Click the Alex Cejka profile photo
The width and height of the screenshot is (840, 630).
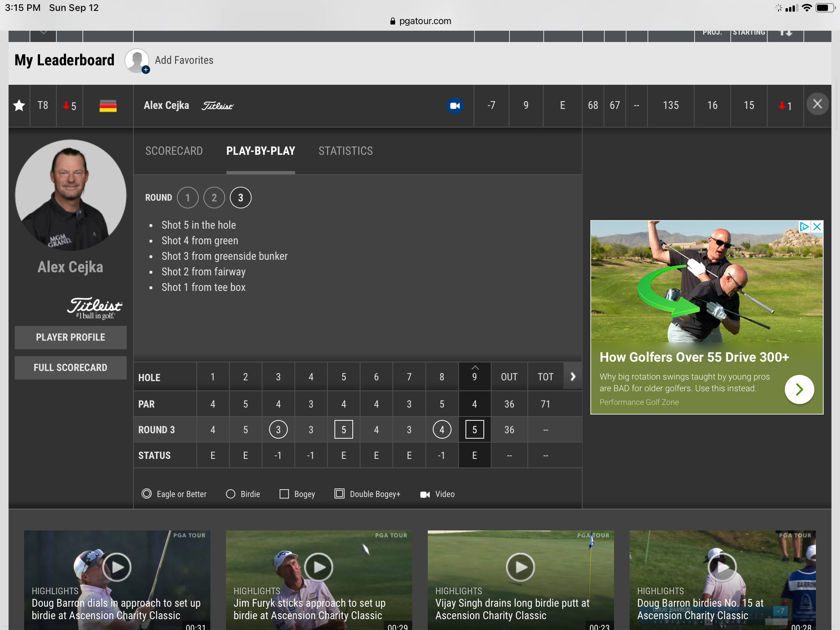tap(71, 195)
